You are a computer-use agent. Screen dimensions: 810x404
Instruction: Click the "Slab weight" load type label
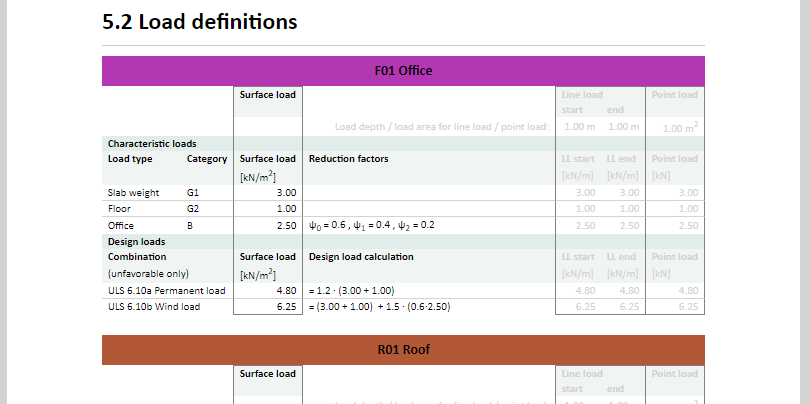point(133,192)
